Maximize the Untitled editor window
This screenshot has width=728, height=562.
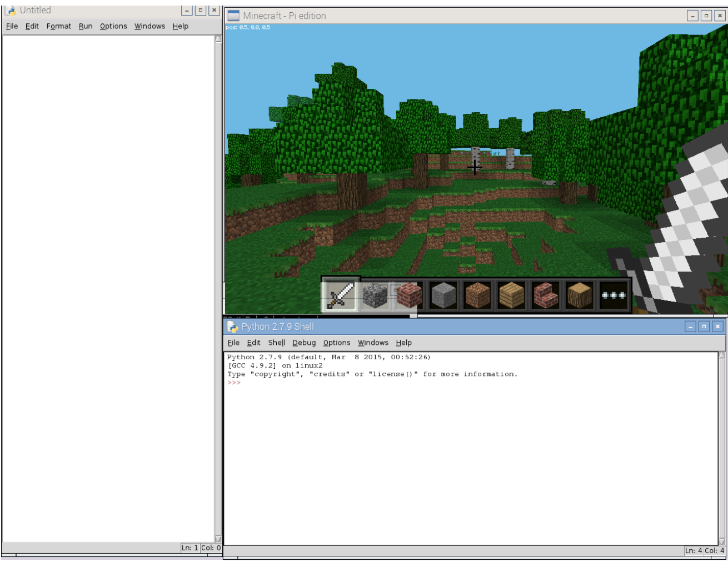click(201, 10)
